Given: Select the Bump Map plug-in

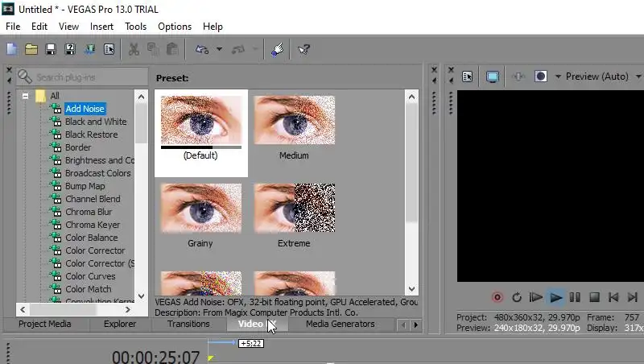Looking at the screenshot, I should (x=85, y=186).
